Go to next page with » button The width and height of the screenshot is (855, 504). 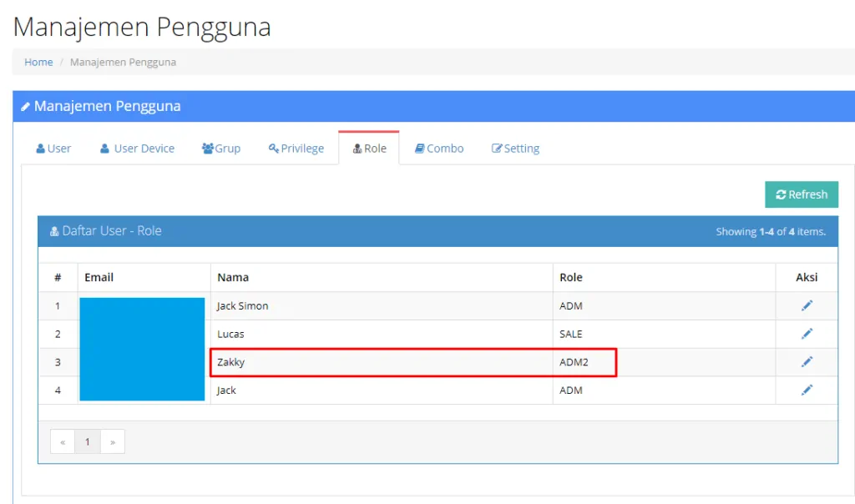coord(113,442)
